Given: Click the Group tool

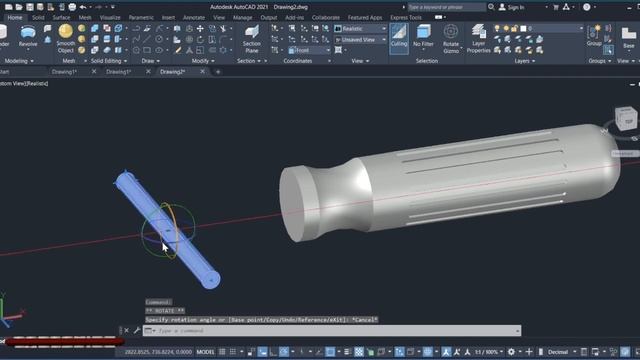Looking at the screenshot, I should [594, 36].
